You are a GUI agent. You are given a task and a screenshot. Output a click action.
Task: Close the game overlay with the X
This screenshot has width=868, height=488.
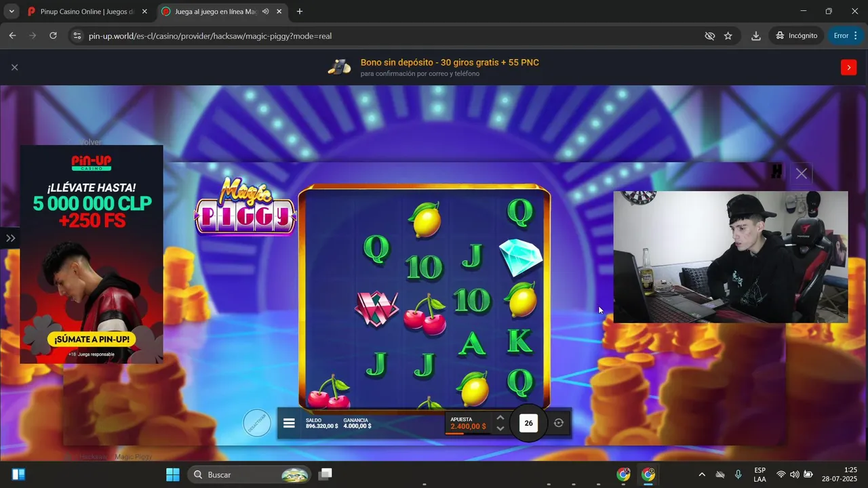pos(802,174)
